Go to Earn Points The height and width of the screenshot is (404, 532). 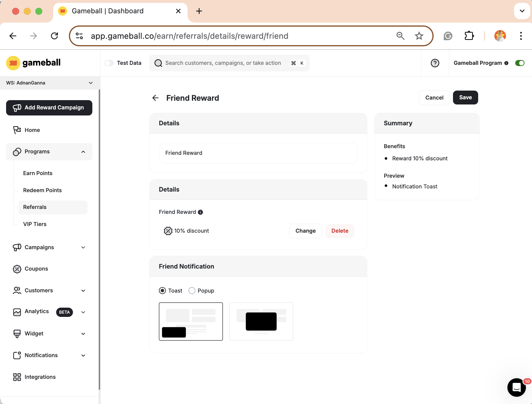(38, 173)
